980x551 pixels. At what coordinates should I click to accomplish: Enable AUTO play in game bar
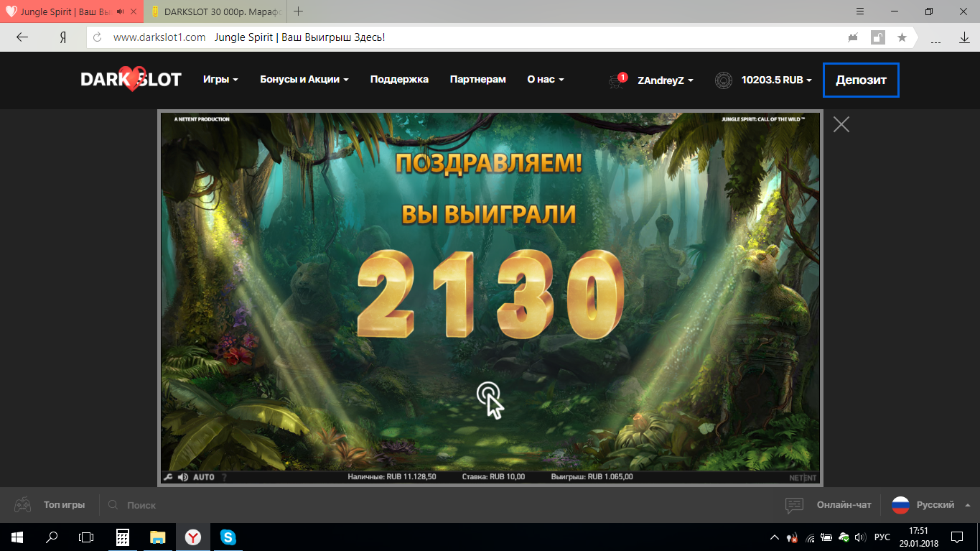click(204, 477)
